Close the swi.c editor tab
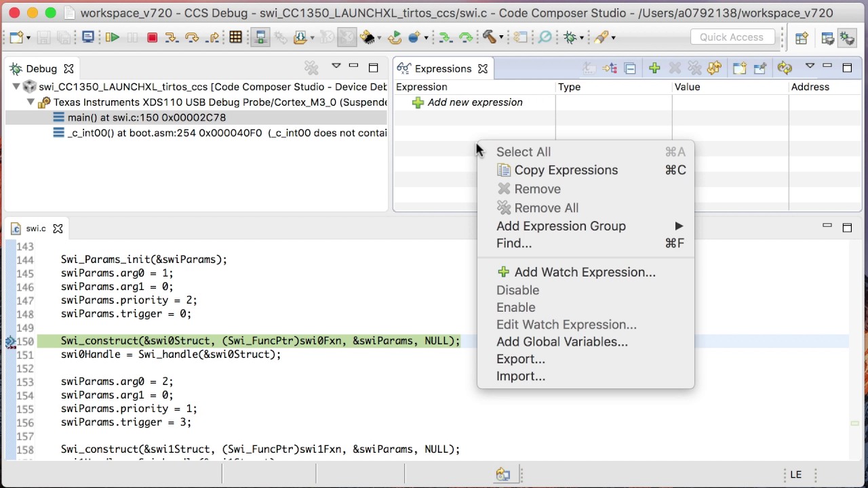 click(58, 228)
